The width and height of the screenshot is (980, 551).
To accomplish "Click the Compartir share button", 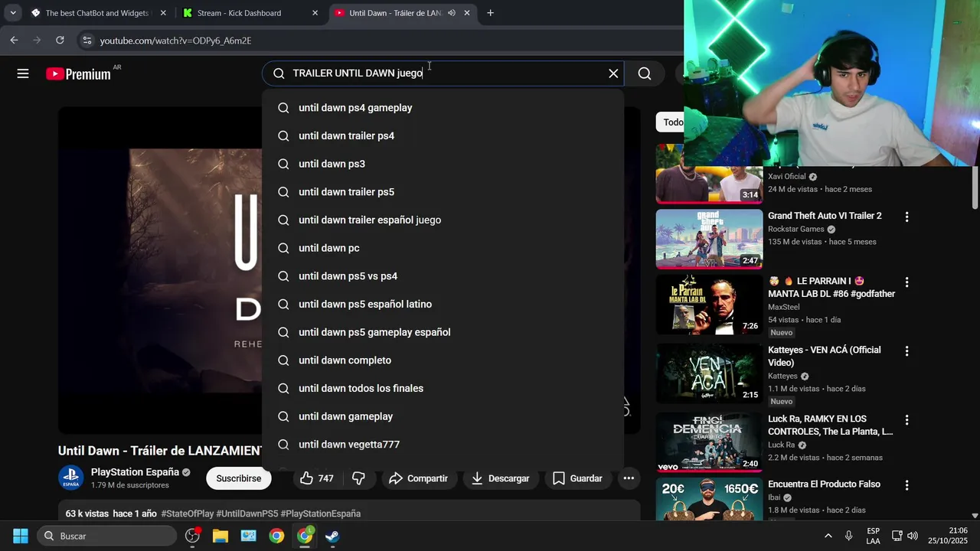I will tap(418, 478).
